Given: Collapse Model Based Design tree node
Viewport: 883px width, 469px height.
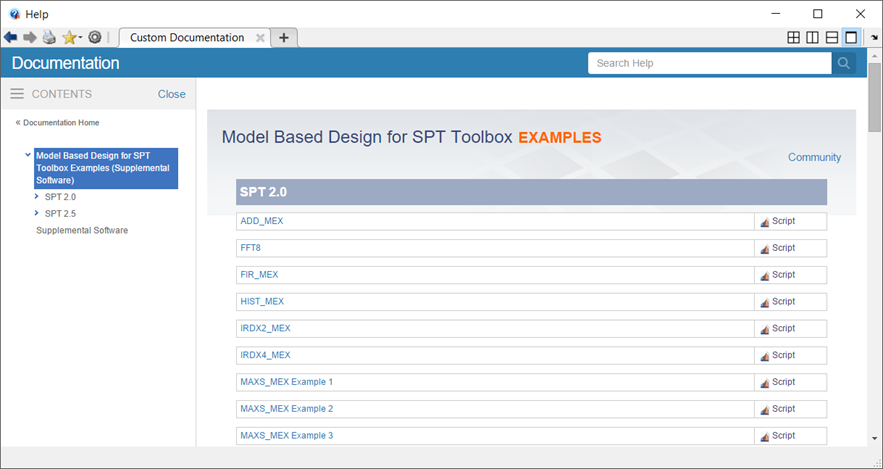Looking at the screenshot, I should pos(28,156).
